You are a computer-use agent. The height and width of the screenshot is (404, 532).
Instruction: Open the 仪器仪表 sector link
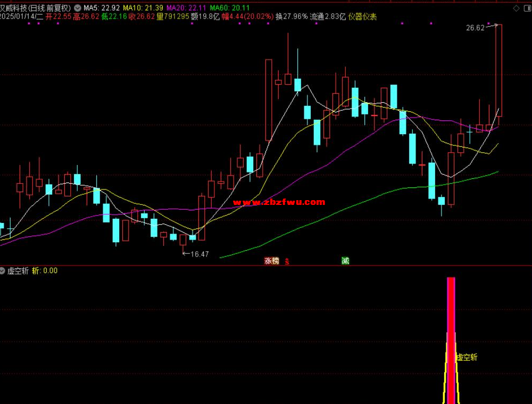click(362, 17)
